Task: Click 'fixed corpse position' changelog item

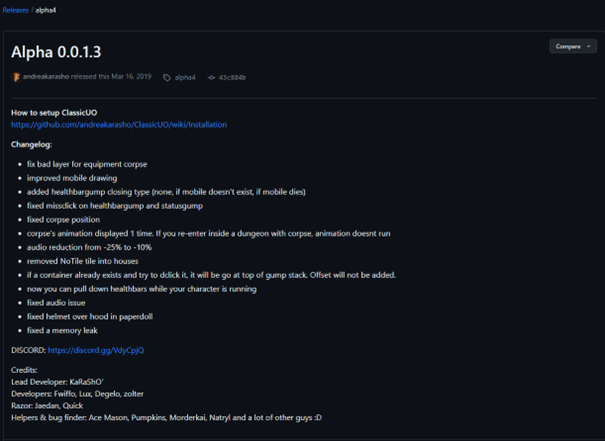Action: 63,220
